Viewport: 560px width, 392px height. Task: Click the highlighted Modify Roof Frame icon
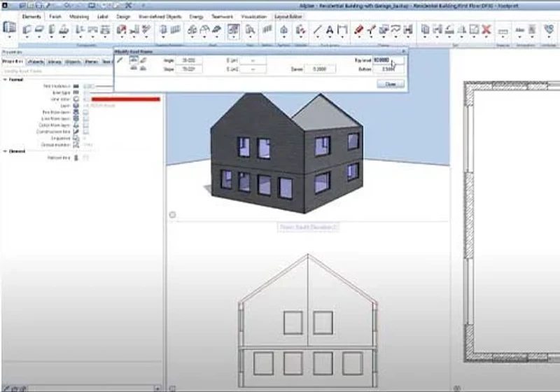[x=234, y=29]
